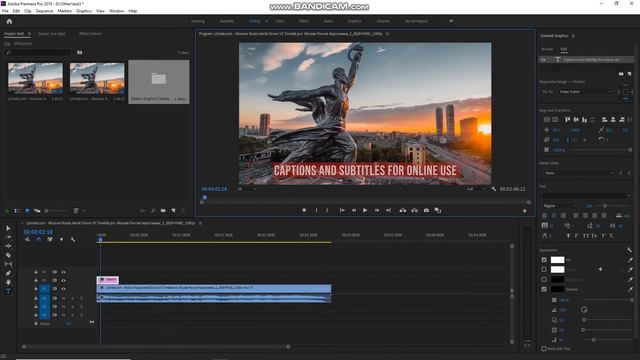This screenshot has width=640, height=360.
Task: Play the sequence in the Program monitor
Action: (x=365, y=210)
